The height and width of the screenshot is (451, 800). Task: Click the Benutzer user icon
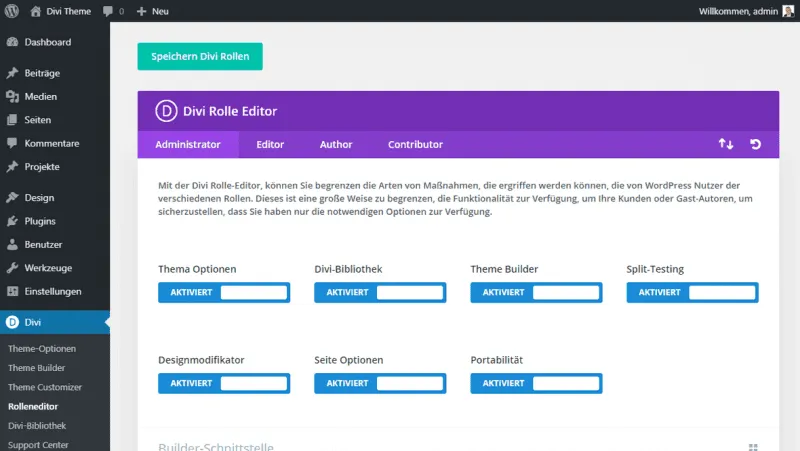coord(12,244)
